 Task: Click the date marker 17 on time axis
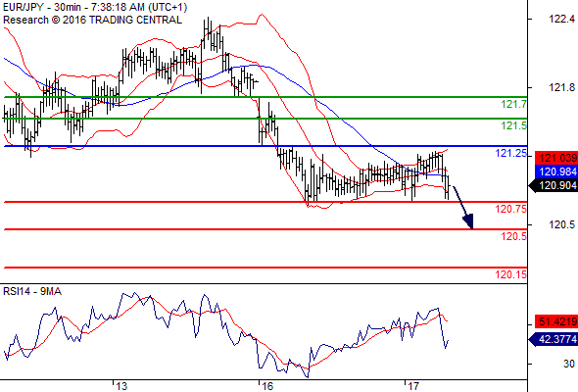coord(413,386)
